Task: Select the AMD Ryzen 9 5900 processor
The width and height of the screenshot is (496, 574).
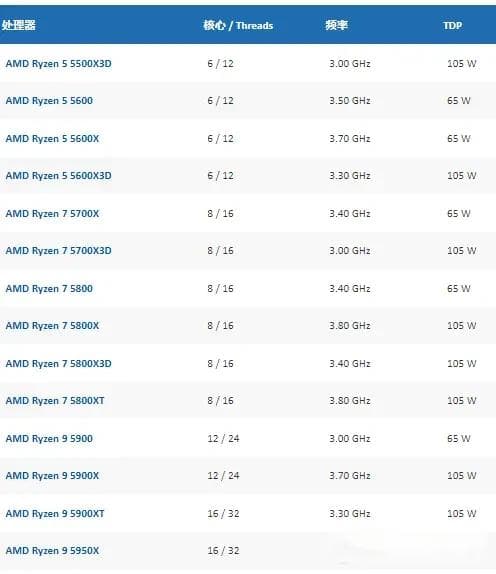Action: pos(49,439)
